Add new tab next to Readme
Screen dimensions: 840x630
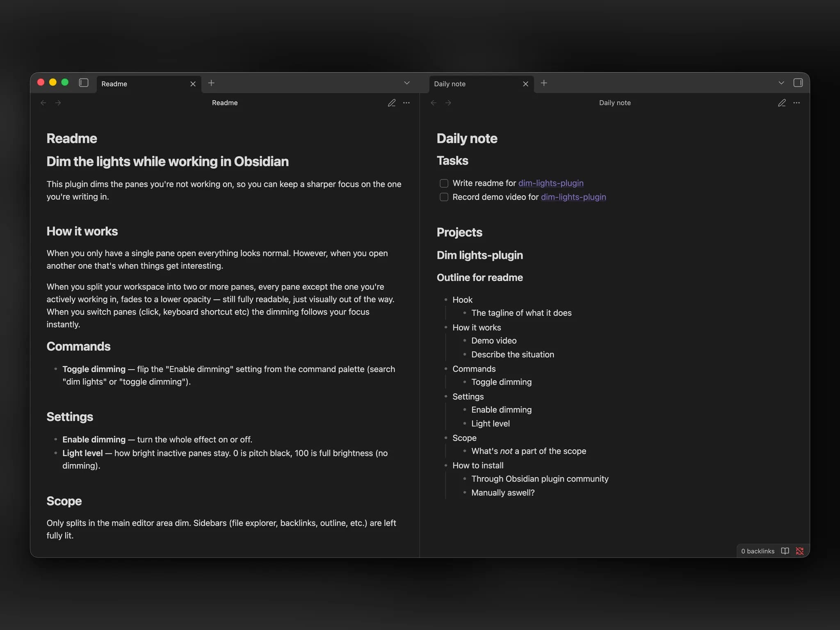pyautogui.click(x=211, y=83)
